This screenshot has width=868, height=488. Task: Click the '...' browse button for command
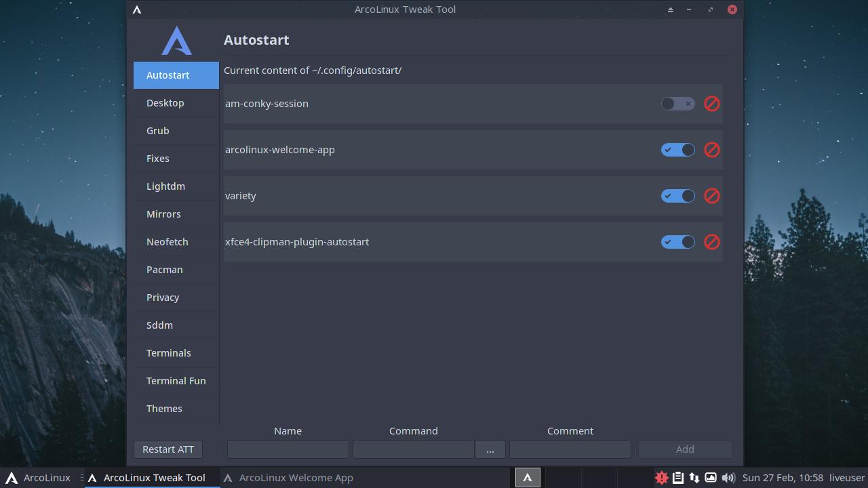pyautogui.click(x=490, y=449)
